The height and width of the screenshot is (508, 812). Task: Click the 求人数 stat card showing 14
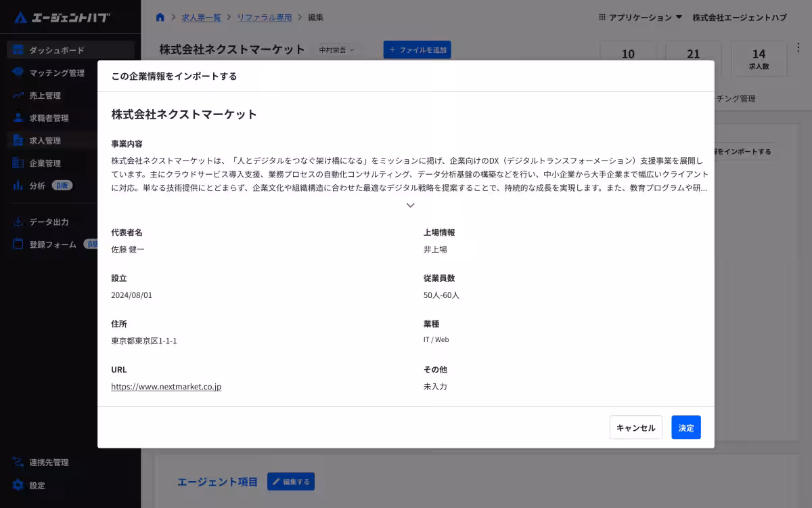759,58
